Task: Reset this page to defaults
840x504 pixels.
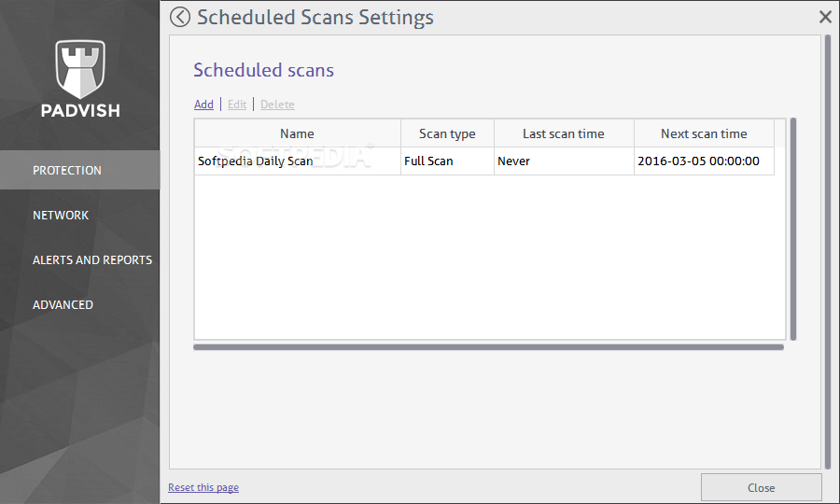Action: tap(203, 487)
